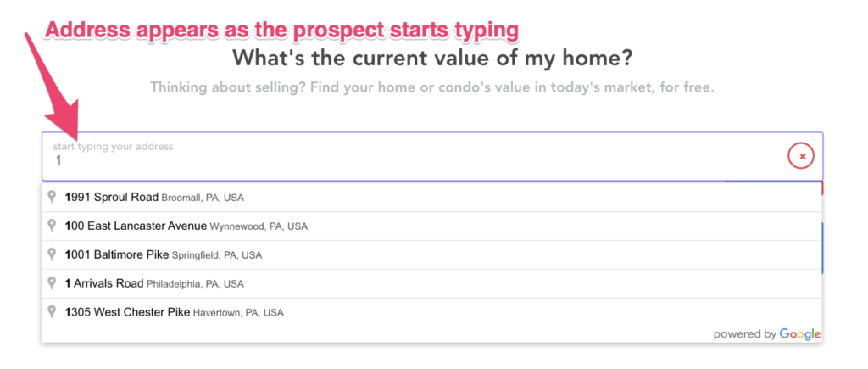Click the "powered by" attribution text

point(744,334)
